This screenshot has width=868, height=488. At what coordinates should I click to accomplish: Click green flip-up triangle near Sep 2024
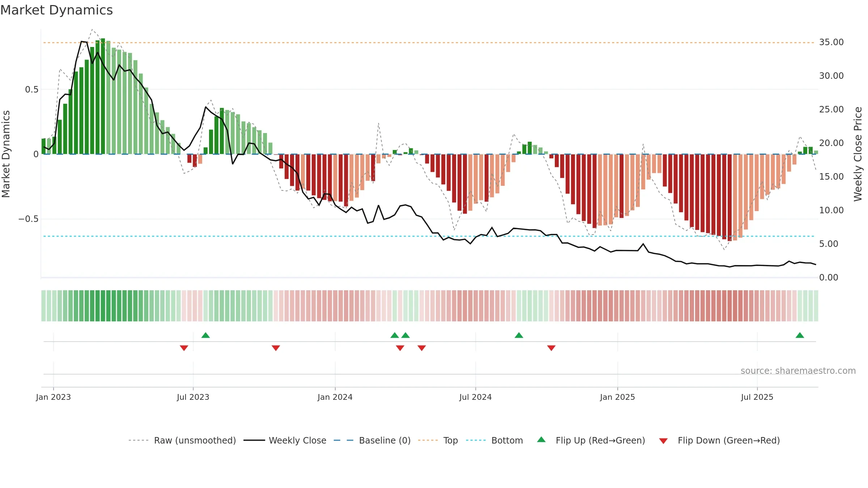point(519,335)
